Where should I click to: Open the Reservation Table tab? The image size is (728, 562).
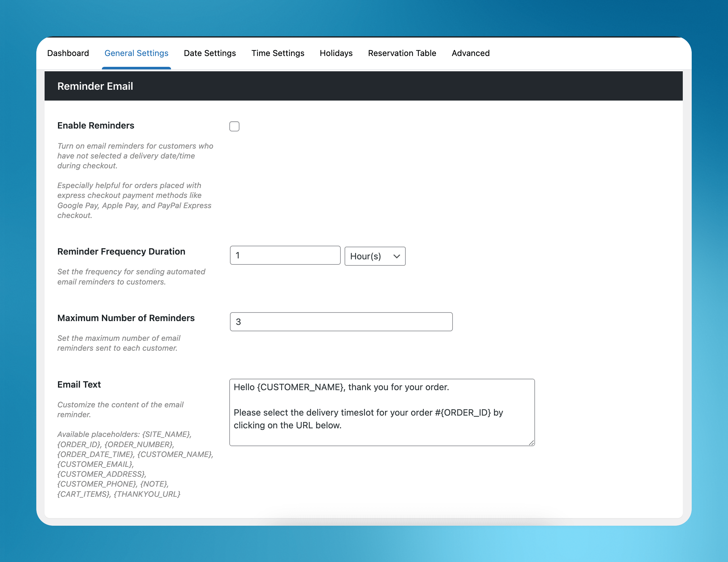402,53
